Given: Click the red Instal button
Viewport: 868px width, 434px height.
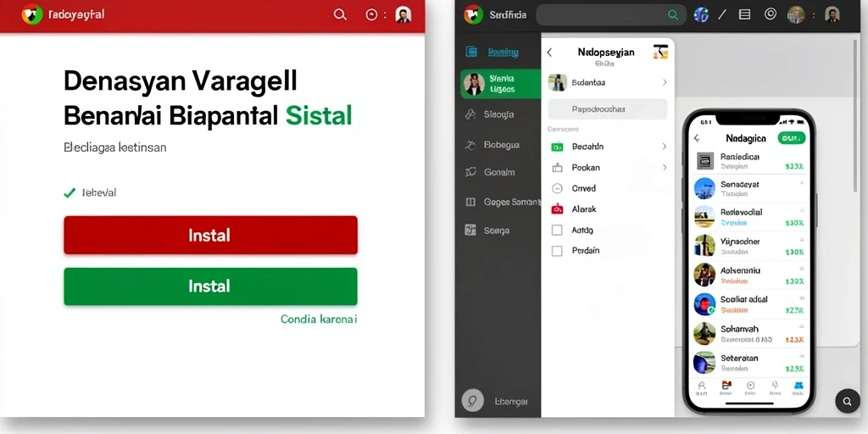Looking at the screenshot, I should click(210, 236).
